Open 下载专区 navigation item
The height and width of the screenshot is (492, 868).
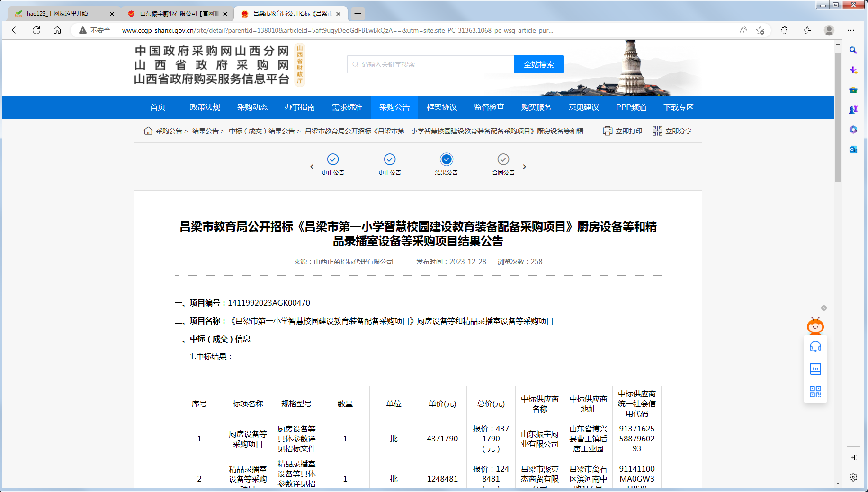click(x=679, y=107)
